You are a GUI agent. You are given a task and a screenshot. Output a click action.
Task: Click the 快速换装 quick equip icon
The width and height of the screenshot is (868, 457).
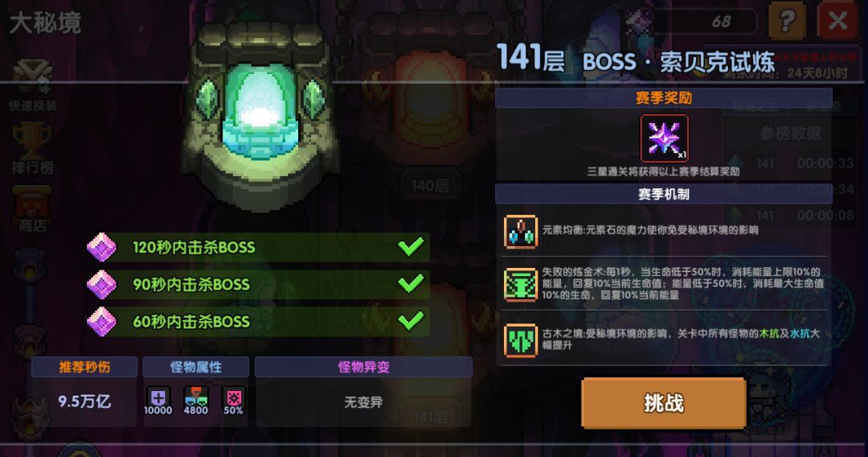point(32,86)
